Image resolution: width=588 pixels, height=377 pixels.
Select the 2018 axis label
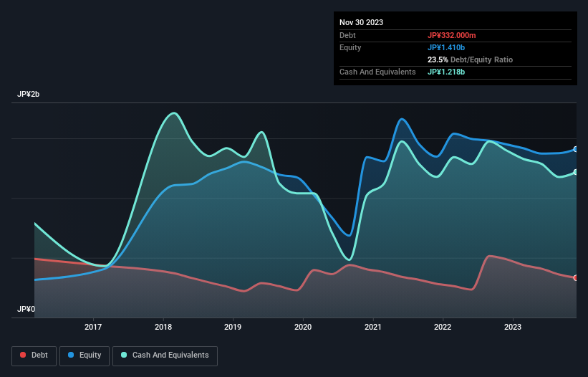coord(163,327)
